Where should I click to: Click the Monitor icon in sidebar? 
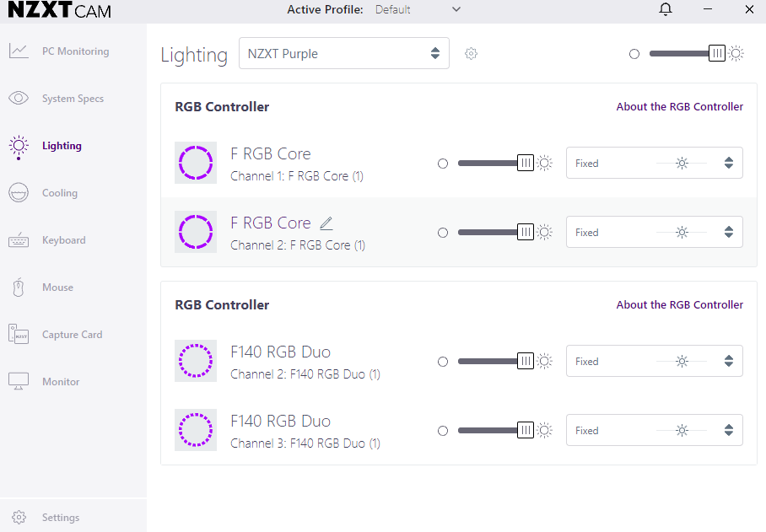(x=19, y=381)
